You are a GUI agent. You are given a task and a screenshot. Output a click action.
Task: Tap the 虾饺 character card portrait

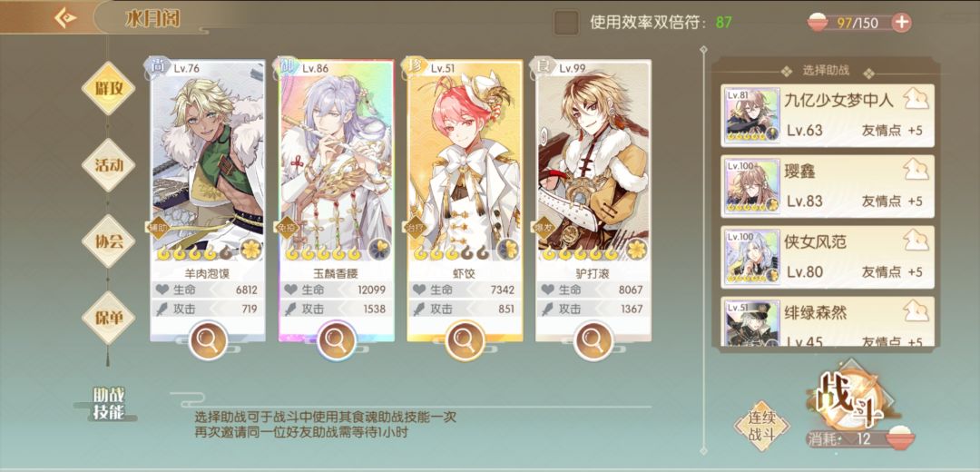pos(465,162)
